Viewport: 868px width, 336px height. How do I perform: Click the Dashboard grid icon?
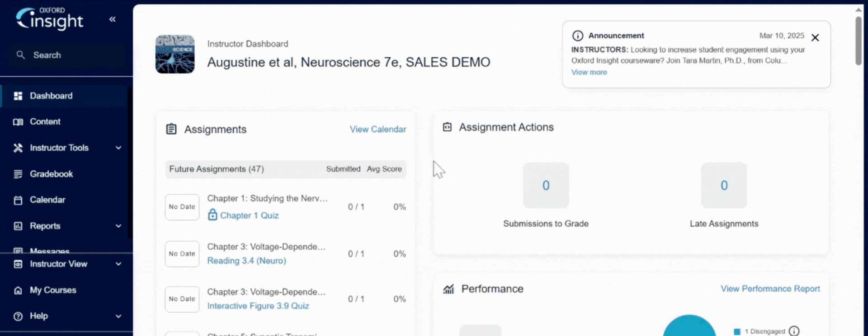tap(18, 96)
